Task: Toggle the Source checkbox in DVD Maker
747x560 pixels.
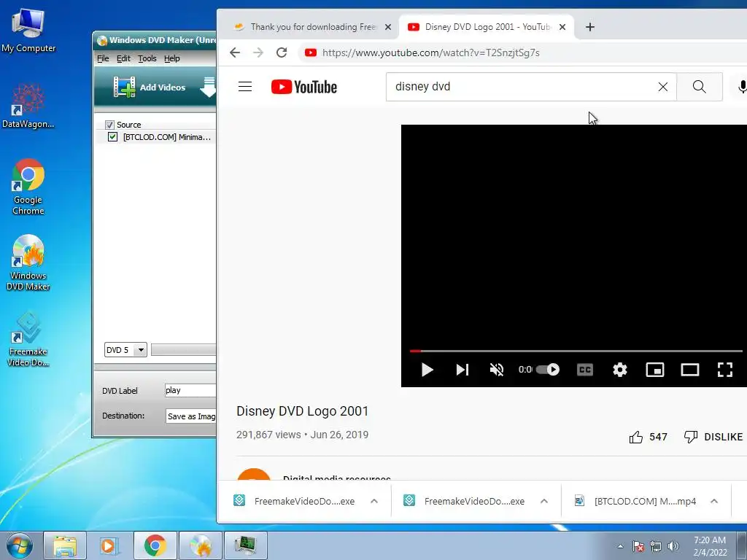Action: coord(109,125)
